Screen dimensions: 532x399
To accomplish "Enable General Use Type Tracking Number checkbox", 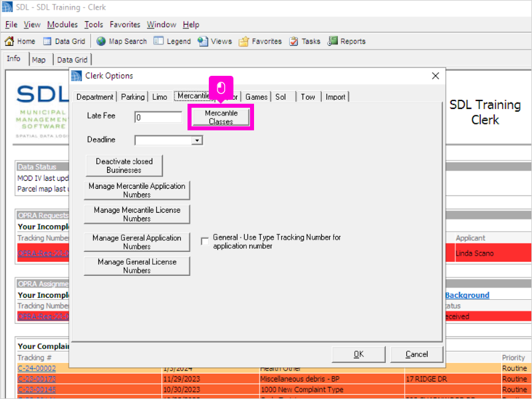I will click(x=205, y=241).
